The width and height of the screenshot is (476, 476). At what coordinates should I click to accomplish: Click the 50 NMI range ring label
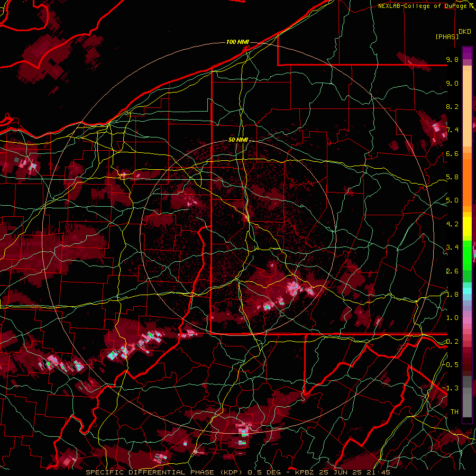(x=238, y=140)
